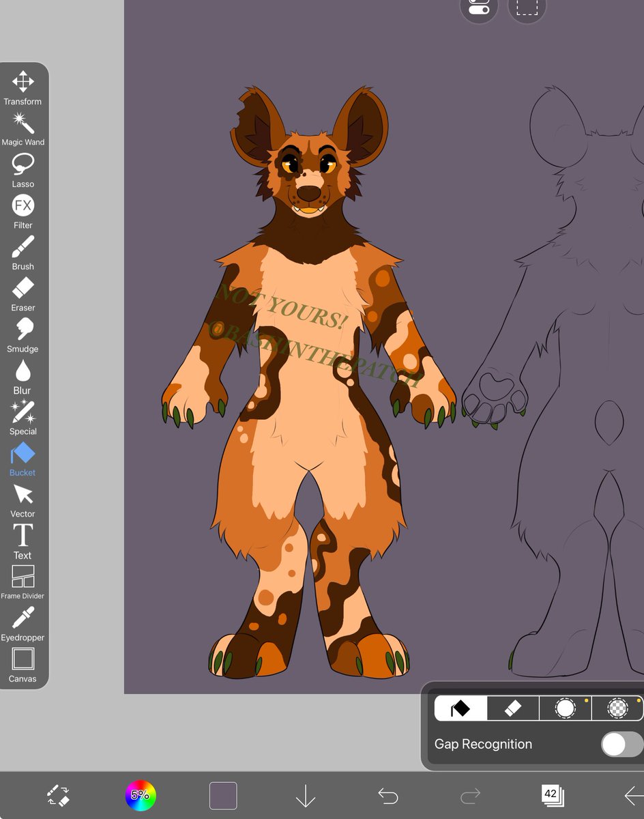
Task: Open the layers panel showing 42
Action: [552, 795]
